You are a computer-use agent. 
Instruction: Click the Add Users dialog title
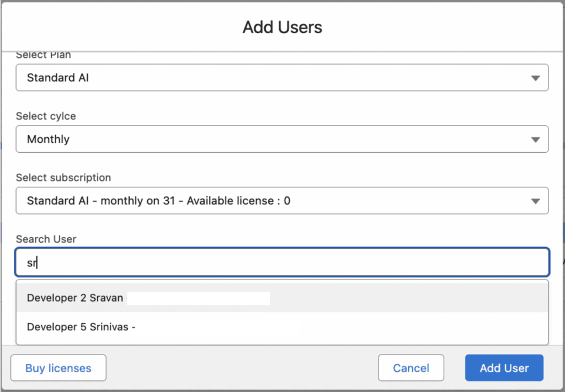tap(282, 28)
